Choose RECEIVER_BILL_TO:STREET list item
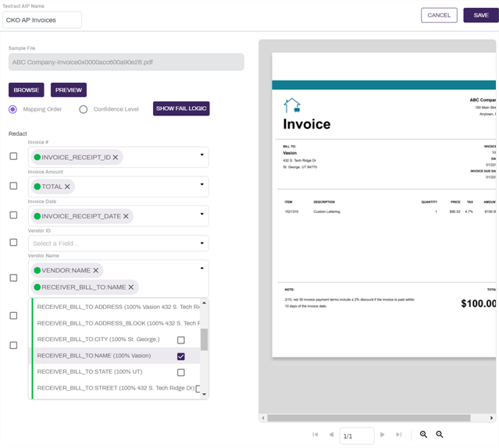 (116, 388)
